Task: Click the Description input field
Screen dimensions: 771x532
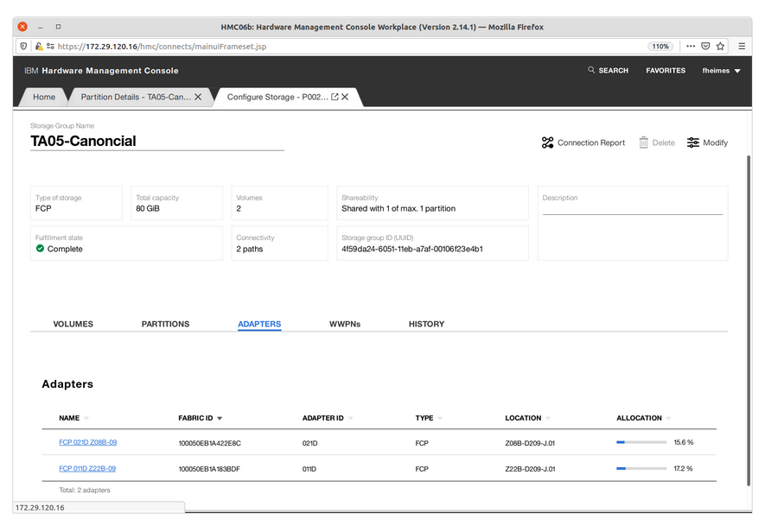Action: (x=632, y=208)
